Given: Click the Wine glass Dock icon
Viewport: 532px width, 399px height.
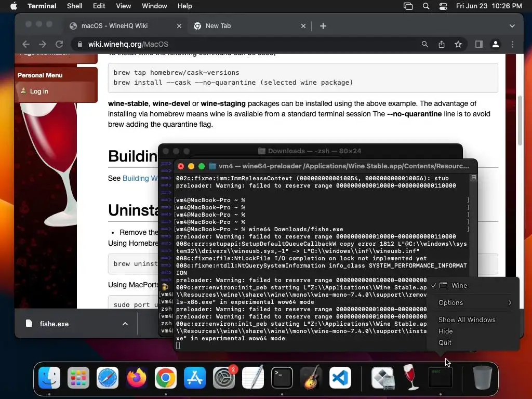Looking at the screenshot, I should [x=411, y=377].
